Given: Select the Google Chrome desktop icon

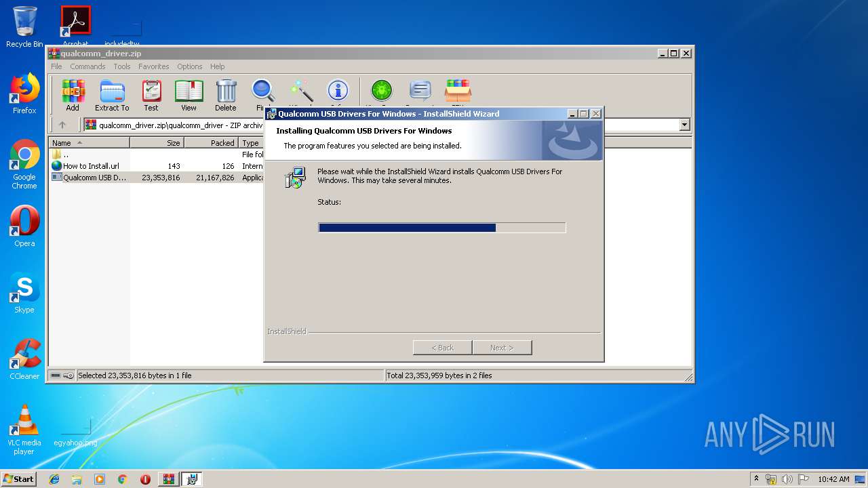Looking at the screenshot, I should click(x=24, y=164).
